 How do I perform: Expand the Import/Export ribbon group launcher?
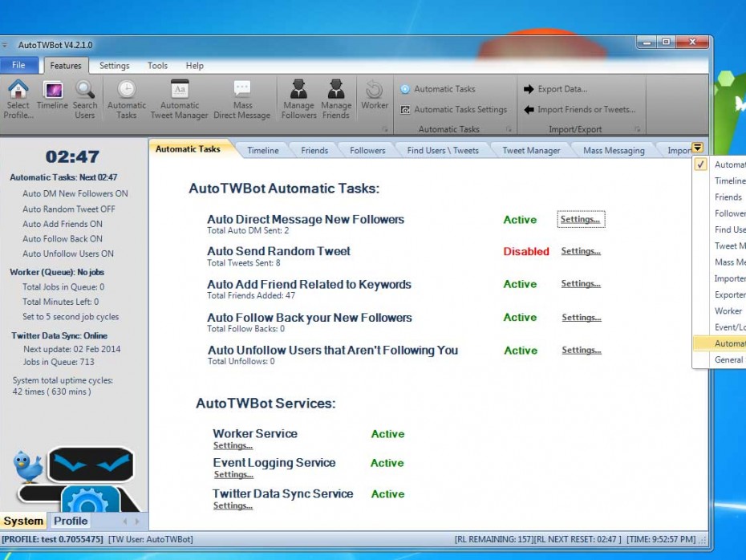click(638, 129)
